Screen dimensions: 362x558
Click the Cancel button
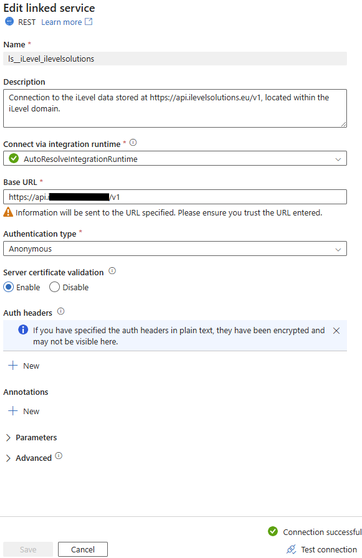(83, 549)
